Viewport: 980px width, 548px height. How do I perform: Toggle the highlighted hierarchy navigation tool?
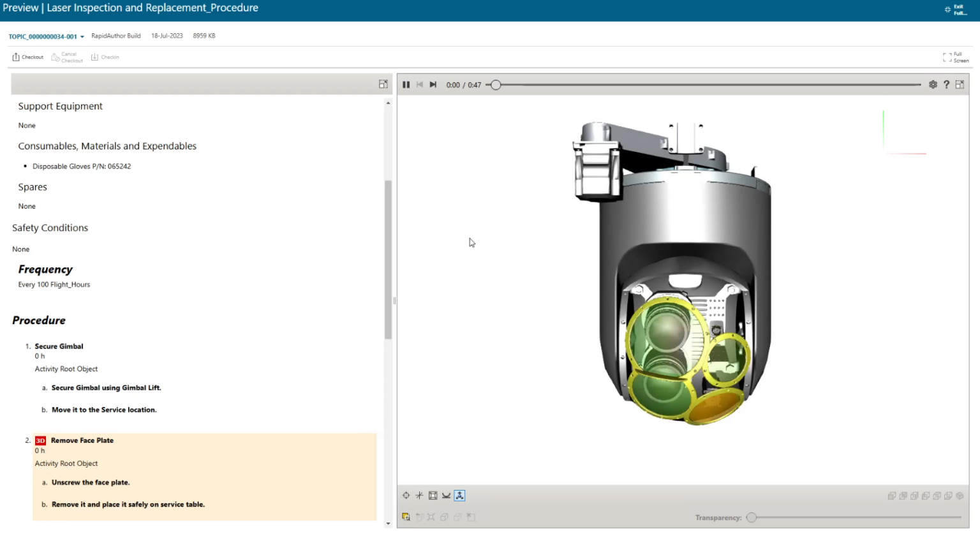tap(459, 495)
